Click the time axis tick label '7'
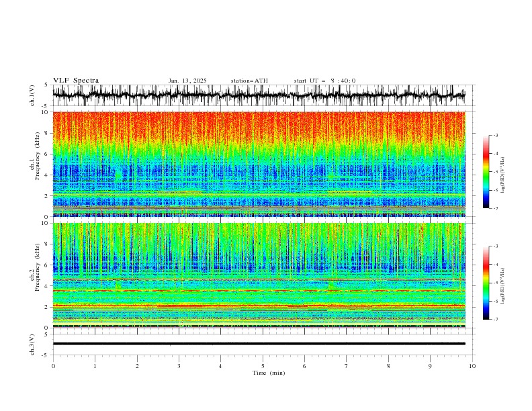532x411 pixels. click(x=347, y=366)
